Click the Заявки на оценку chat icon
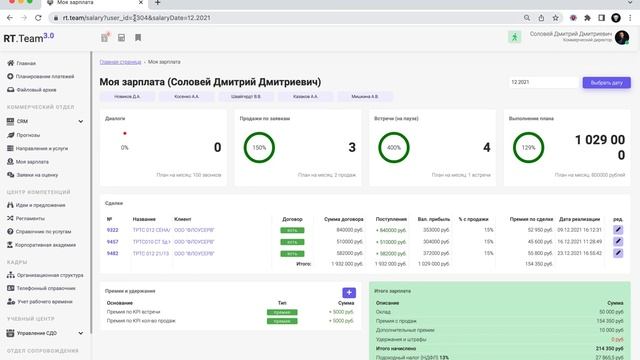The image size is (640, 360). tap(11, 175)
